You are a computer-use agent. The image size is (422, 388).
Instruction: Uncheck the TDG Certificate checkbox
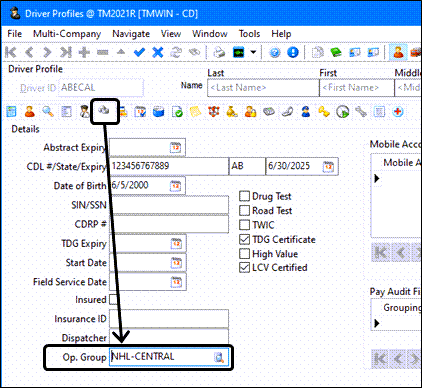click(245, 239)
